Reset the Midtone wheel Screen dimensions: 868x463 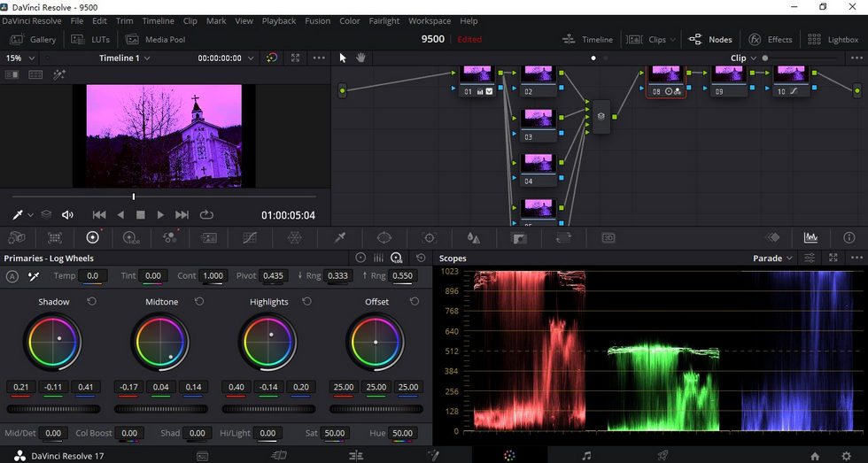click(199, 302)
